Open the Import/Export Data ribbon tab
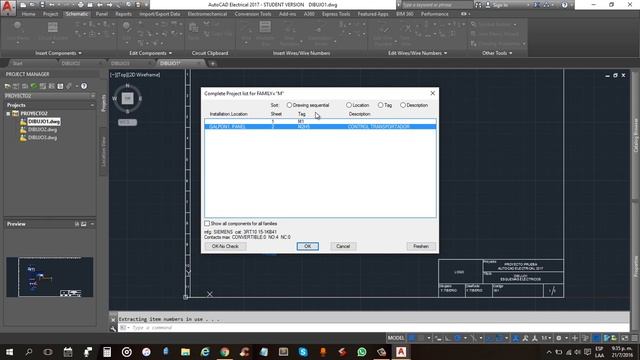Viewport: 640px width, 360px height. pos(160,14)
